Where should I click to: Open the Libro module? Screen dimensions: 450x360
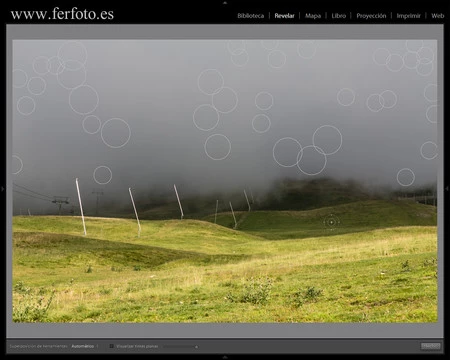click(x=338, y=16)
